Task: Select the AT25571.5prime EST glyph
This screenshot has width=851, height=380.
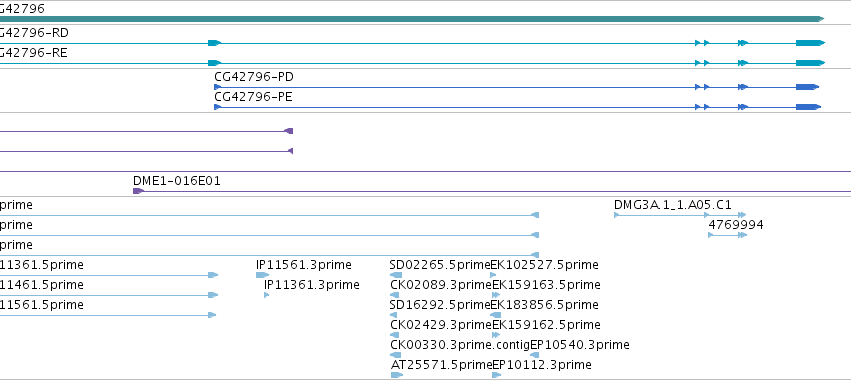Action: click(397, 375)
